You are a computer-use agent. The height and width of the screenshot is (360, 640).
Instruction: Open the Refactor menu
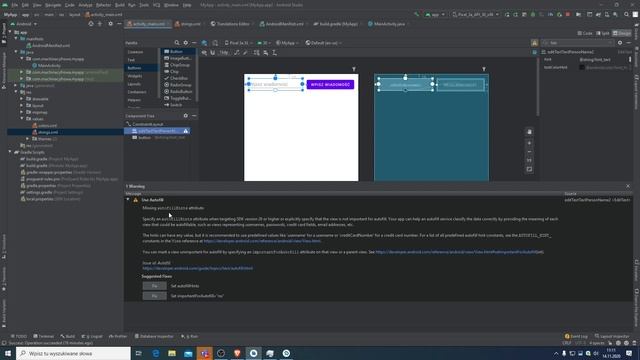[x=103, y=5]
